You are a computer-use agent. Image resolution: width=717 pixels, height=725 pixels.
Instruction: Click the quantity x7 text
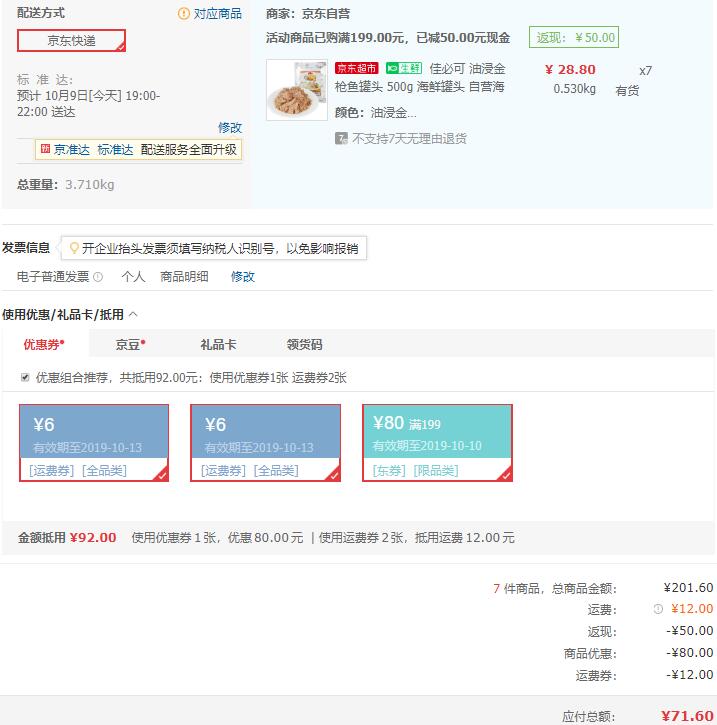coord(645,71)
